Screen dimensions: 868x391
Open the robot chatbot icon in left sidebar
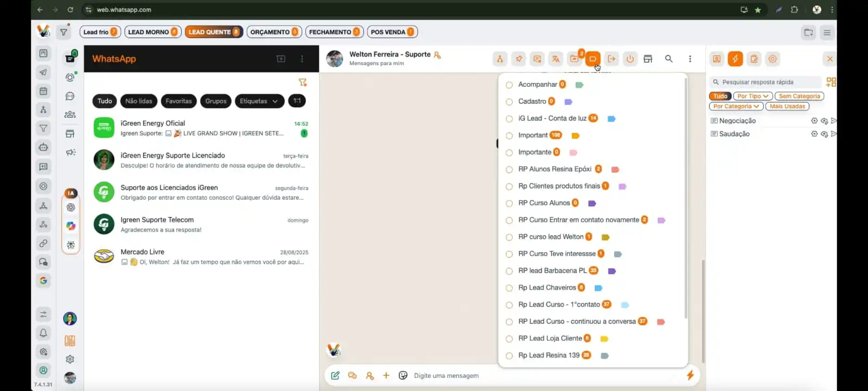[43, 147]
